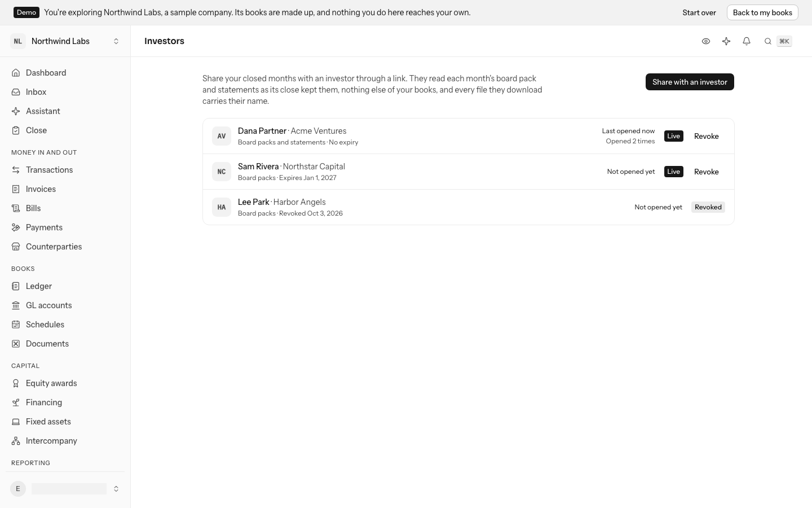This screenshot has width=812, height=508.
Task: Click the NL company logo avatar
Action: coord(18,41)
